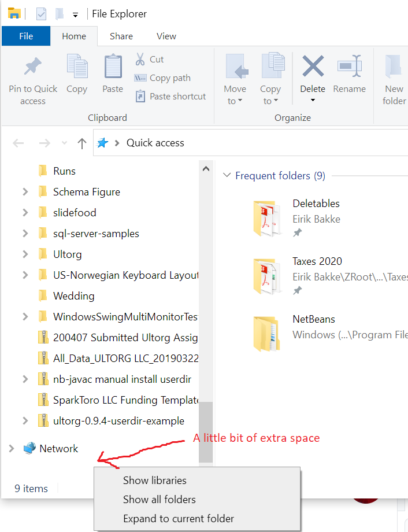Click the navigation pane scrollbar thumb
The width and height of the screenshot is (408, 532).
coord(206,432)
